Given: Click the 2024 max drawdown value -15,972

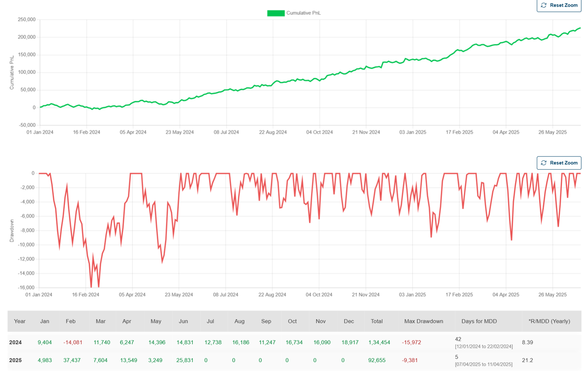Looking at the screenshot, I should [412, 342].
